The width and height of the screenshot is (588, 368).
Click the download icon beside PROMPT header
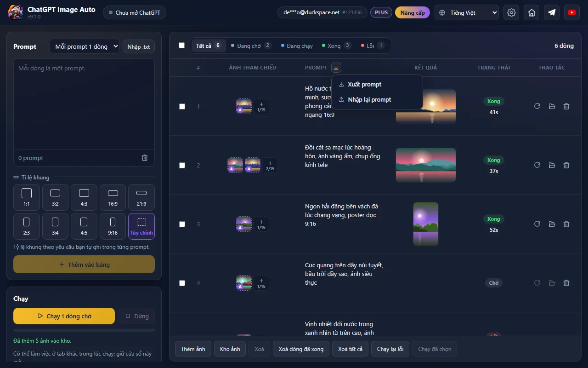336,68
